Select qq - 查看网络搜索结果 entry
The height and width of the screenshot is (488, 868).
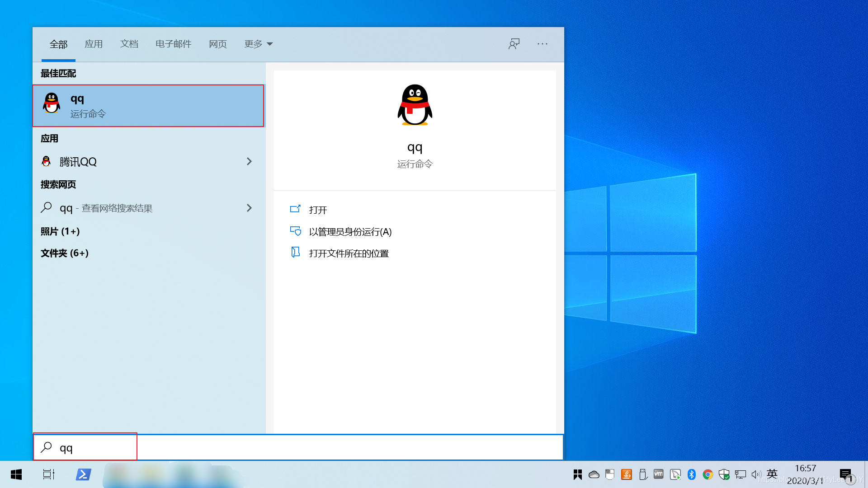coord(148,208)
